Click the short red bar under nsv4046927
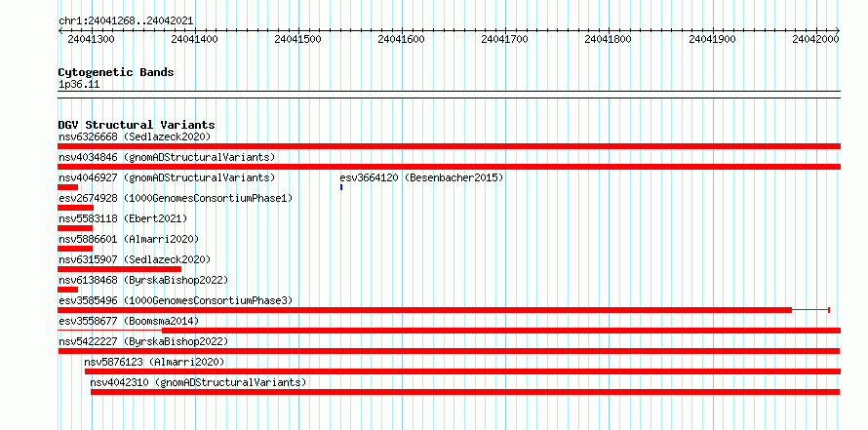This screenshot has height=430, width=868. coord(67,187)
